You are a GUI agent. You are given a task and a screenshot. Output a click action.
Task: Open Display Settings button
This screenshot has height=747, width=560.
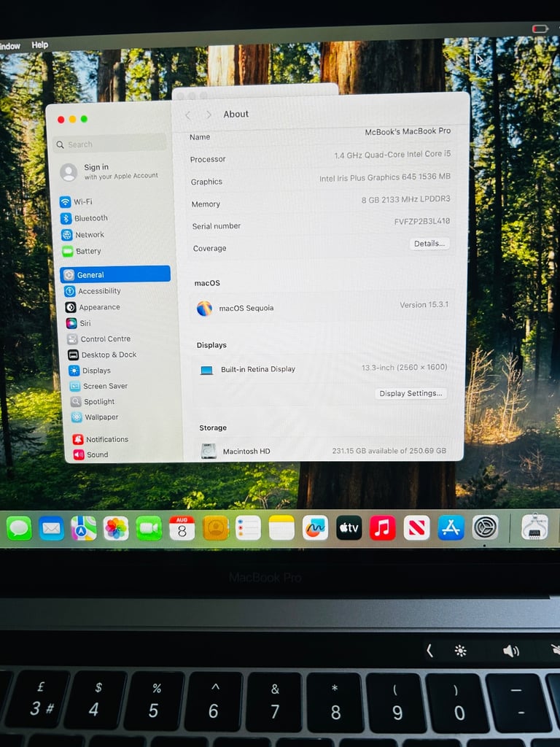point(411,393)
